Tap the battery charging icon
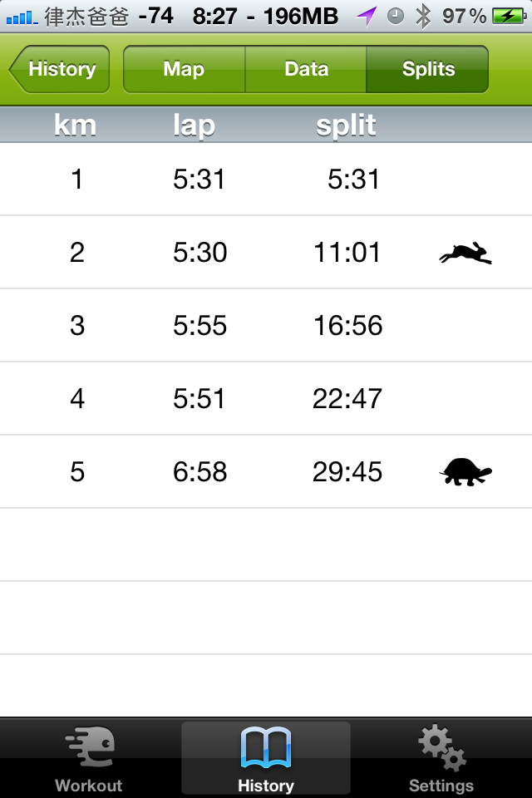 coord(508,16)
